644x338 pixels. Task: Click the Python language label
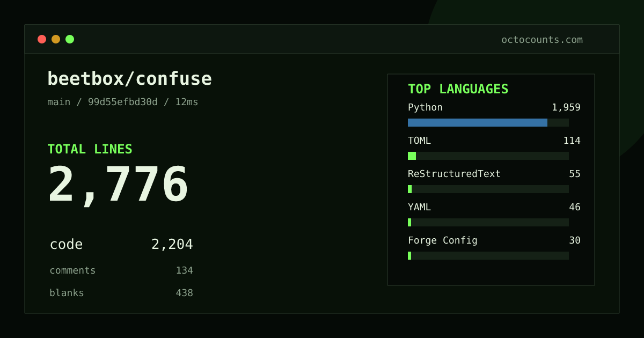pos(425,107)
